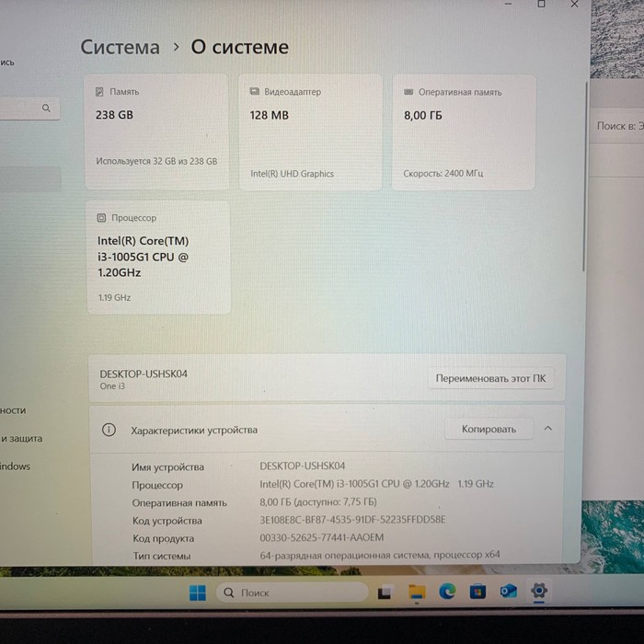Open the Оперативная память 8,00 ГБ card
The height and width of the screenshot is (644, 644).
click(464, 132)
